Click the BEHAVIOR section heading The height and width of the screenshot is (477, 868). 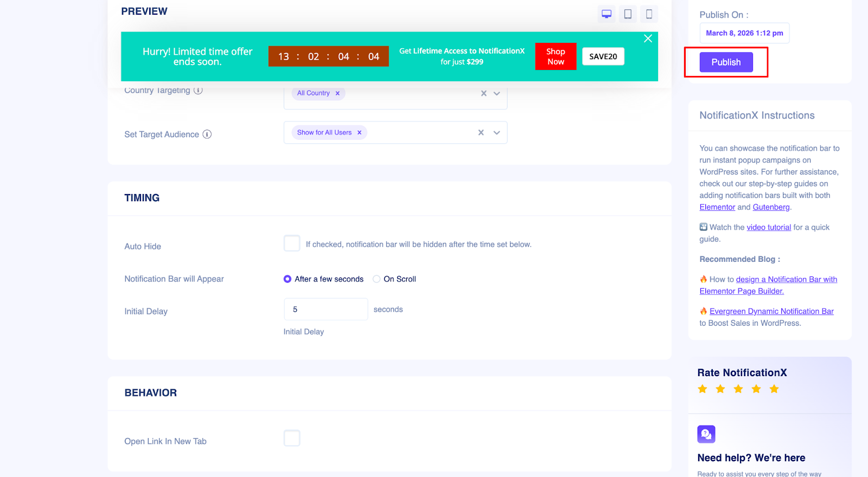[151, 393]
